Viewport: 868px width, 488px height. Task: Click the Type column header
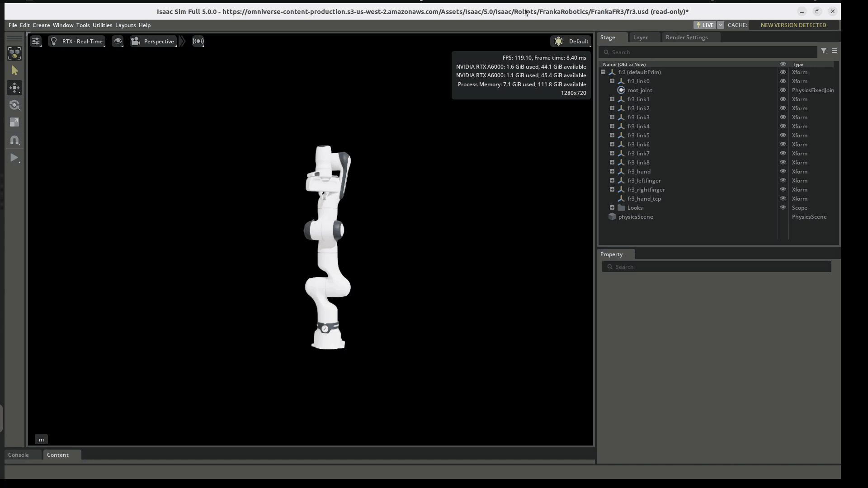coord(798,65)
